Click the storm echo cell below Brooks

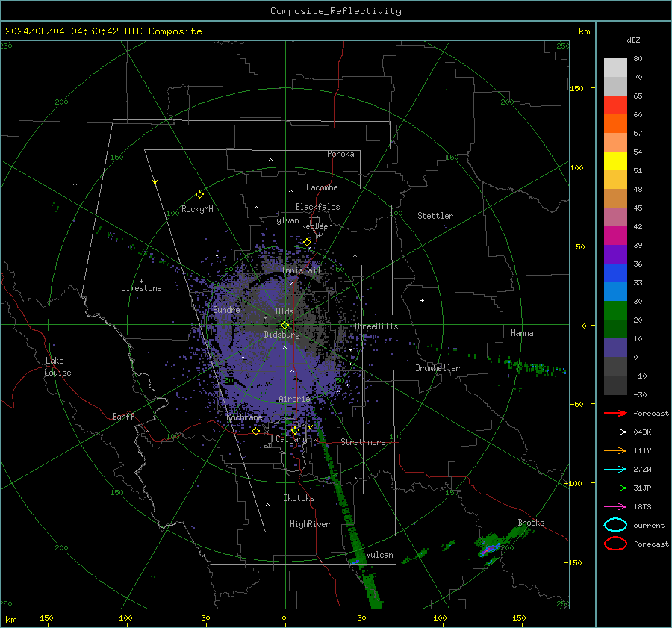pos(490,548)
